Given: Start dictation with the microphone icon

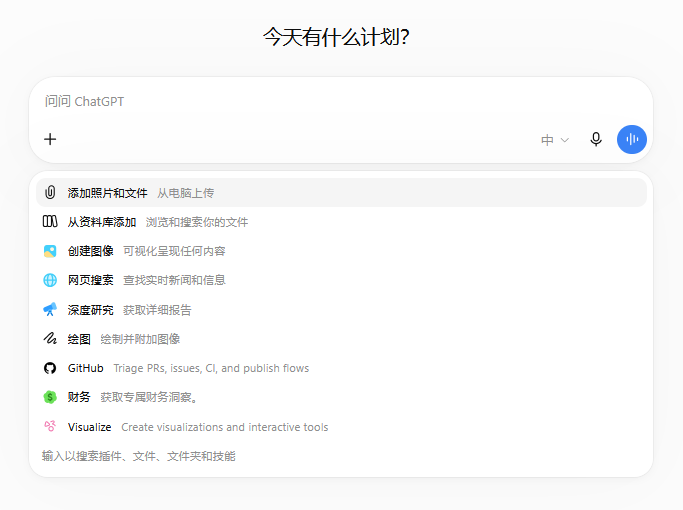Looking at the screenshot, I should click(596, 139).
